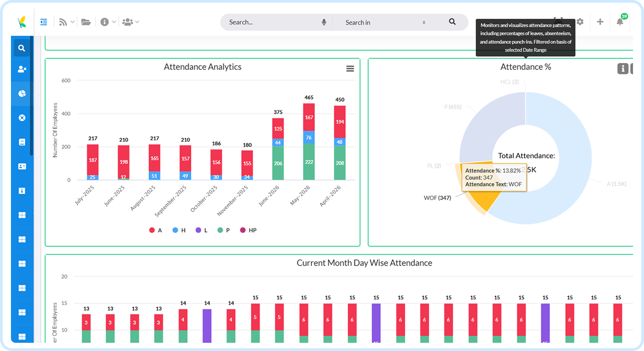Viewport: 644px width, 351px height.
Task: Open the book icon in the sidebar
Action: [21, 142]
